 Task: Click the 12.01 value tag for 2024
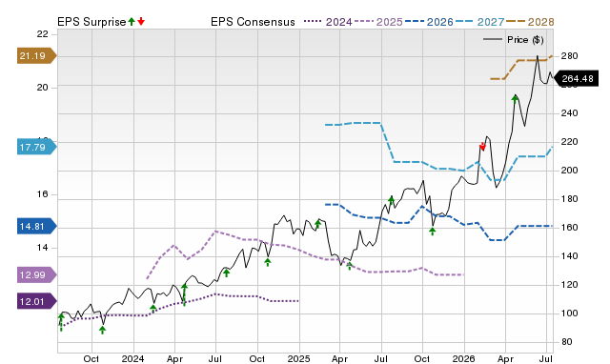click(x=36, y=301)
